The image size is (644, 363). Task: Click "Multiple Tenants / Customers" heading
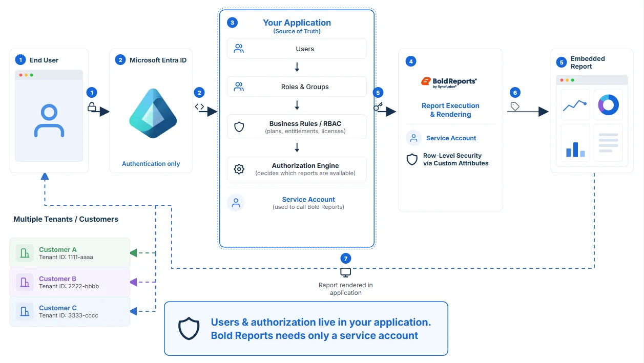[x=66, y=219]
